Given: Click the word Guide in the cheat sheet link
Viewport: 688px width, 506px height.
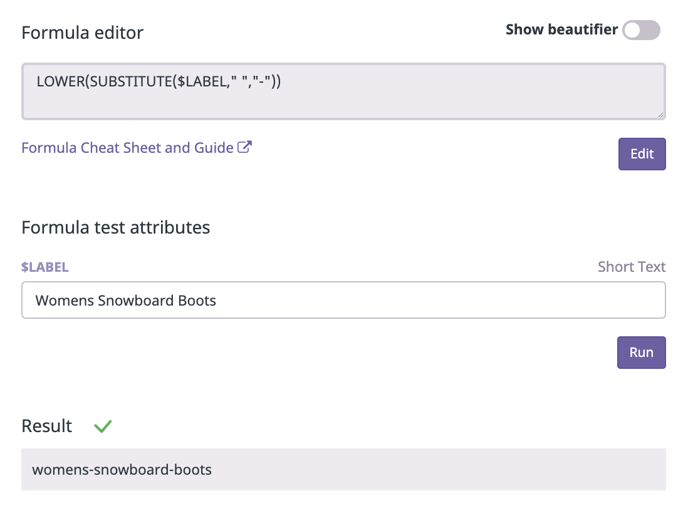Looking at the screenshot, I should [214, 147].
